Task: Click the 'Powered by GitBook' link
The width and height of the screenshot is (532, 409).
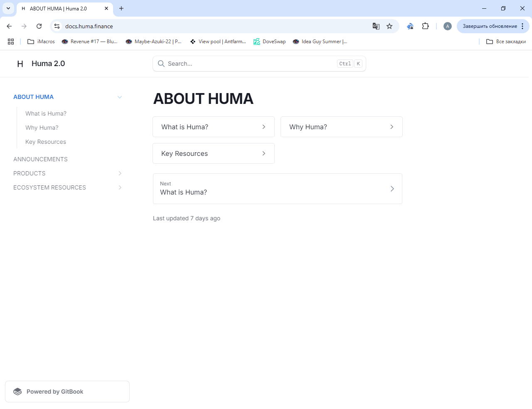Action: pyautogui.click(x=67, y=392)
